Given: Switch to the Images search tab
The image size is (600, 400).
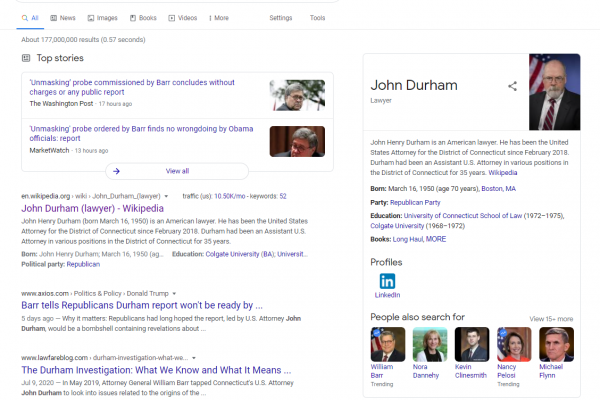Looking at the screenshot, I should pyautogui.click(x=102, y=18).
